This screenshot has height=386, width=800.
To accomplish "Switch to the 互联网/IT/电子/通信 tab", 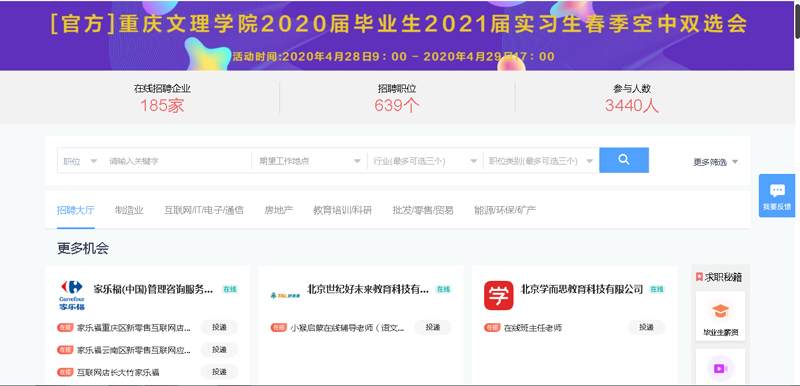I will pyautogui.click(x=204, y=210).
